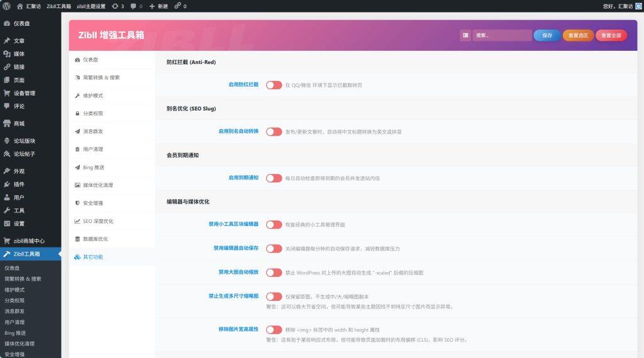The height and width of the screenshot is (358, 644).
Task: Open 评论 in the WordPress sidebar
Action: click(x=30, y=106)
